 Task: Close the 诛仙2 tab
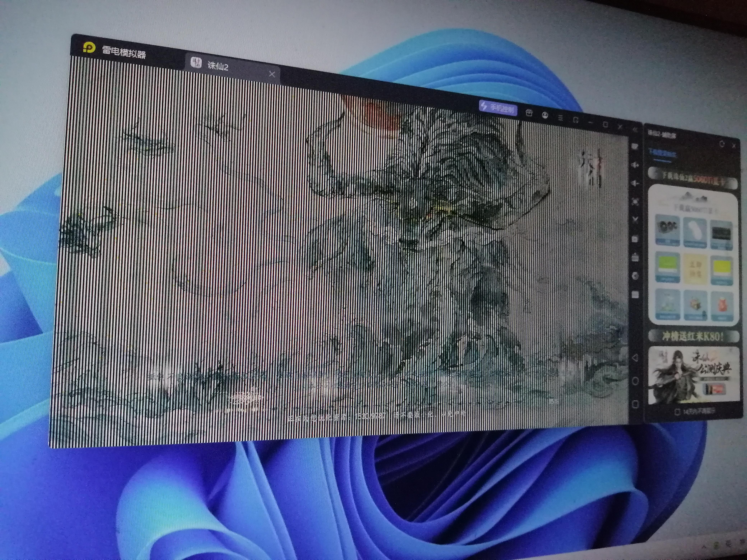coord(272,74)
